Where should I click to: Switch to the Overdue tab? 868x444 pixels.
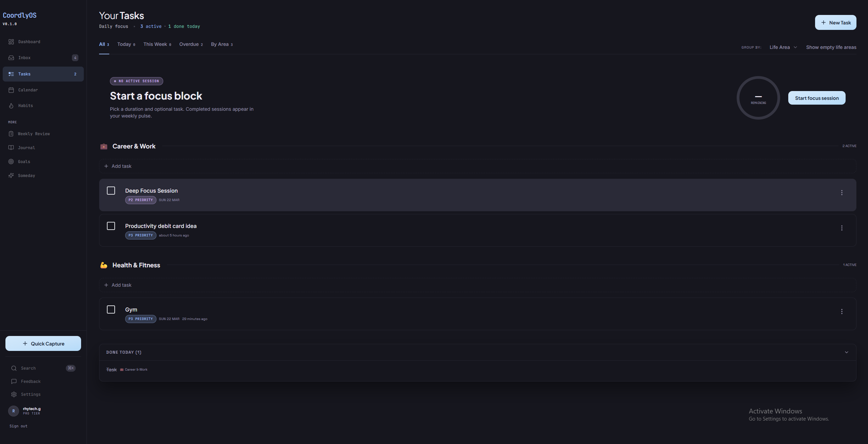190,44
